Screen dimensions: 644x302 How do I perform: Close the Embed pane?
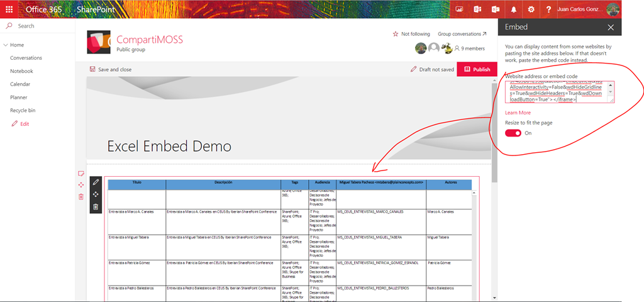coord(611,28)
